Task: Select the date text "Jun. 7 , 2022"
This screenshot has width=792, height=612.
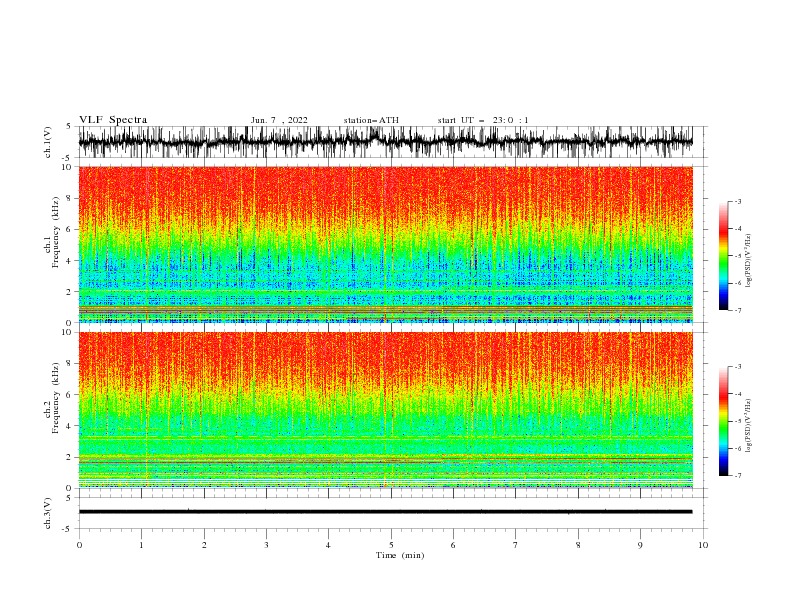Action: point(279,120)
